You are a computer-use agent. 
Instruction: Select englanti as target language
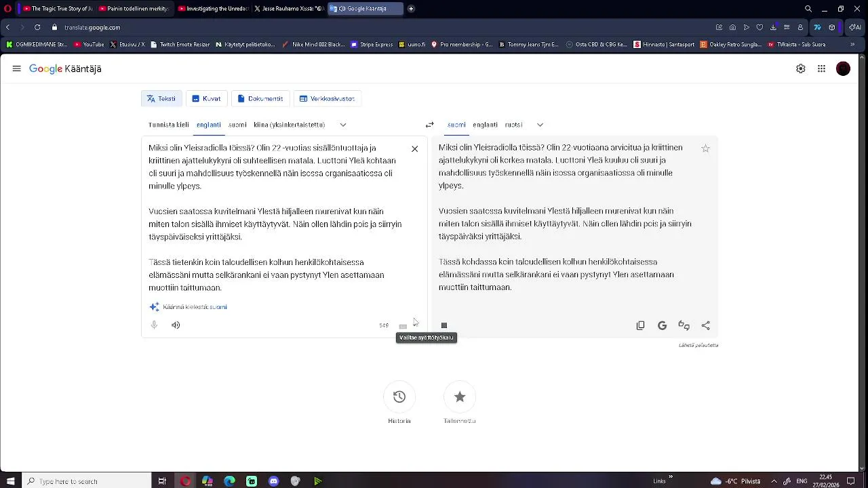[486, 125]
